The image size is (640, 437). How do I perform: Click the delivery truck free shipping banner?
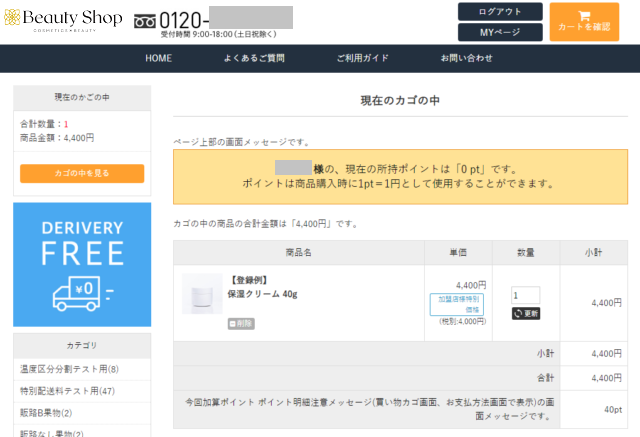click(x=82, y=264)
